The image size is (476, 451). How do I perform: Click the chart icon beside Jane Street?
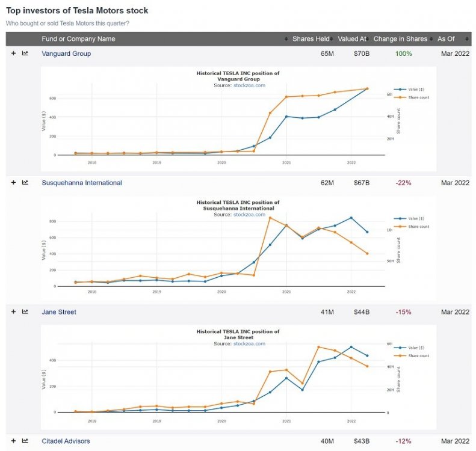click(x=25, y=311)
